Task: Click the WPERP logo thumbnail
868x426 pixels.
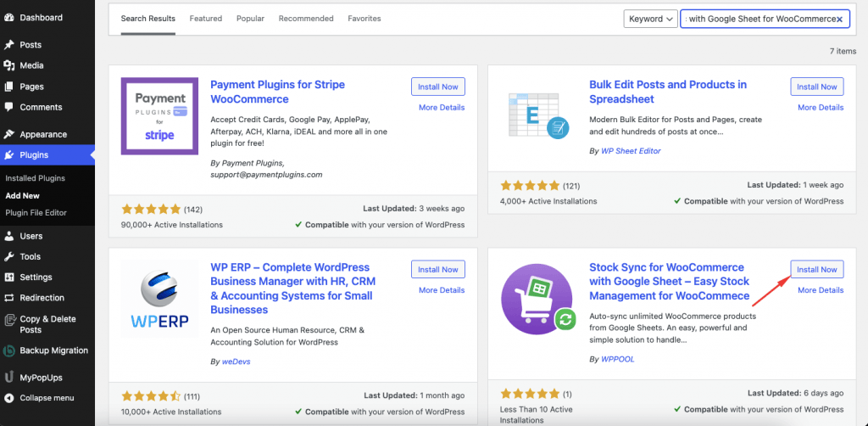Action: pos(159,300)
